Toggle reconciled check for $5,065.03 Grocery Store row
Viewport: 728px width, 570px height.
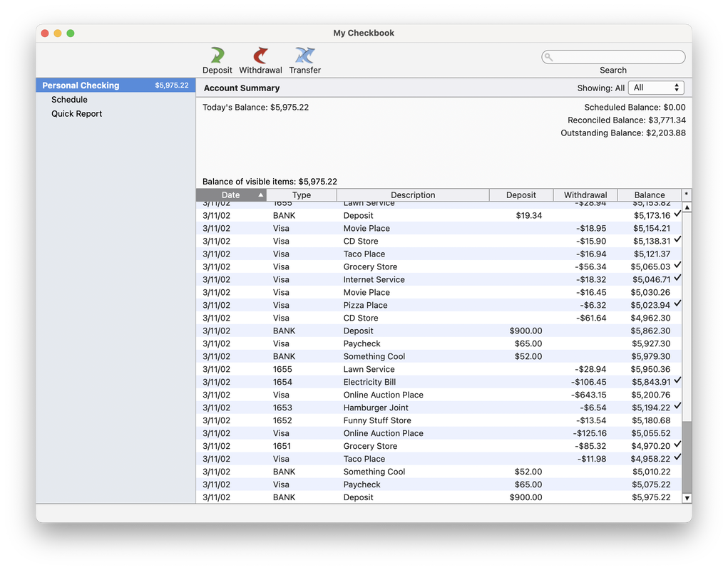click(677, 265)
